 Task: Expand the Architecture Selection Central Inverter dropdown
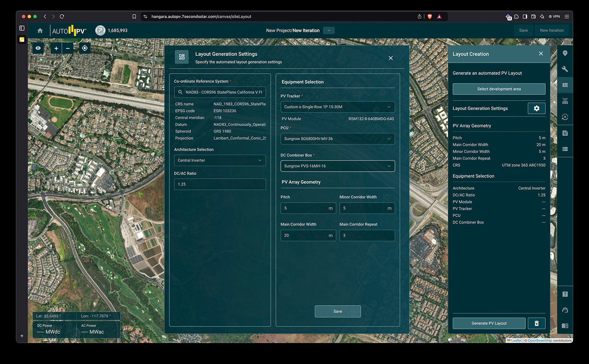pos(220,160)
